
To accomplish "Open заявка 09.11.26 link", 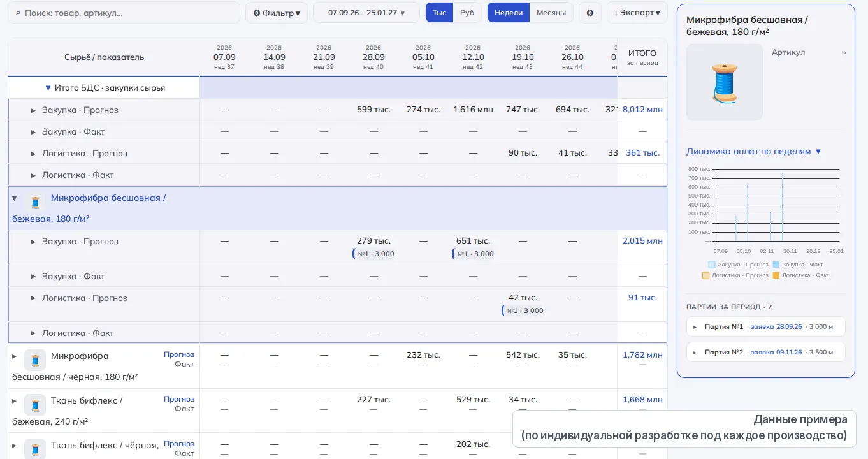I will 776,352.
